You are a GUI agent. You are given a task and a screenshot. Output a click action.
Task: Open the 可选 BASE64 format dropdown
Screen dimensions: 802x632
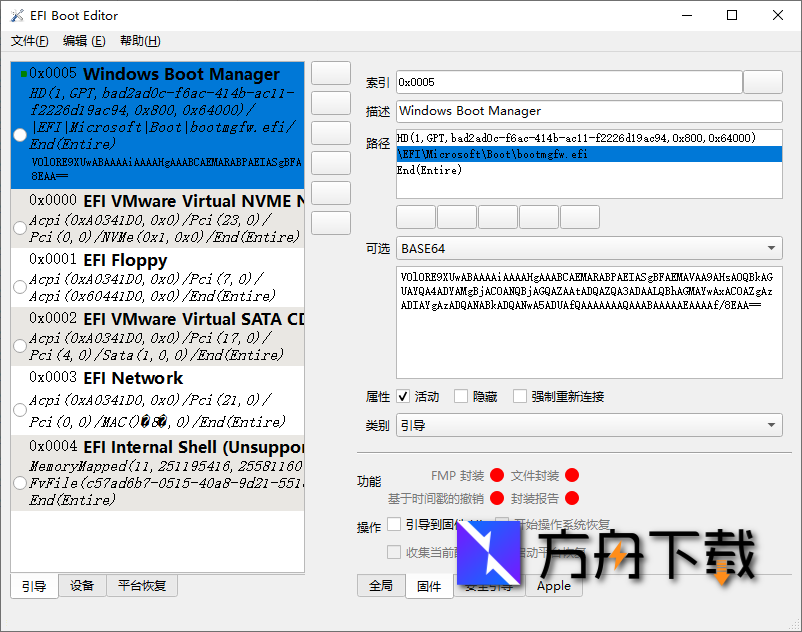point(589,248)
